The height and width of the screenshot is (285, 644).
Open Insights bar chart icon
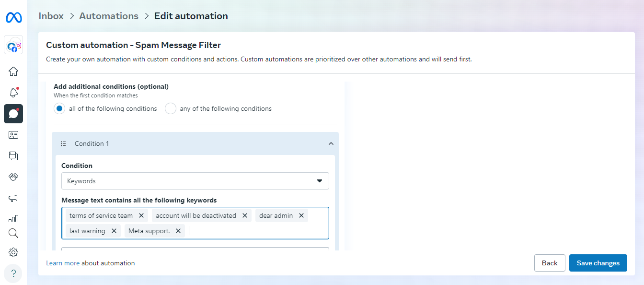pos(13,218)
